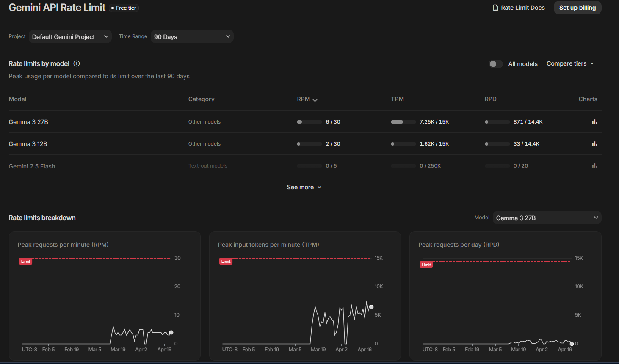Image resolution: width=619 pixels, height=364 pixels.
Task: Click the Peak requests per minute (RPM) chart title
Action: click(63, 245)
